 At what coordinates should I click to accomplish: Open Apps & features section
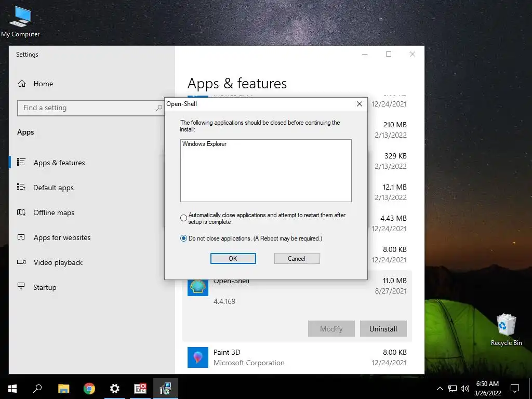pos(59,163)
